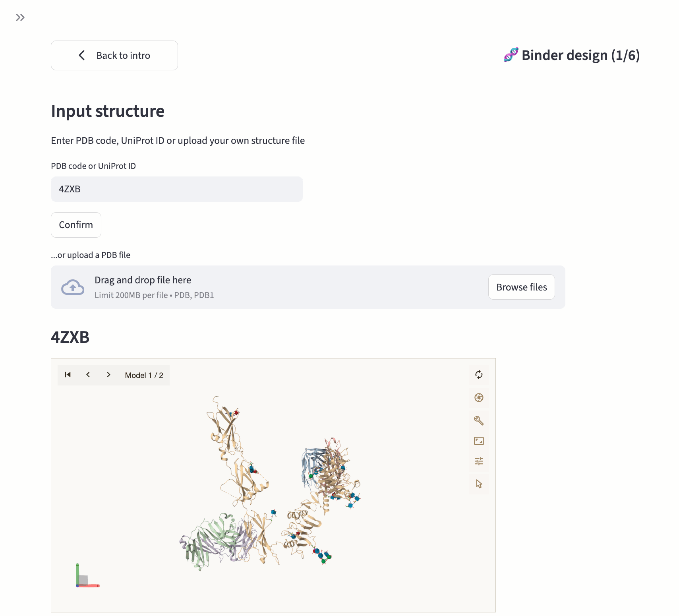This screenshot has height=616, width=679.
Task: Expand the collapsed sidebar with double chevron
Action: [x=20, y=17]
